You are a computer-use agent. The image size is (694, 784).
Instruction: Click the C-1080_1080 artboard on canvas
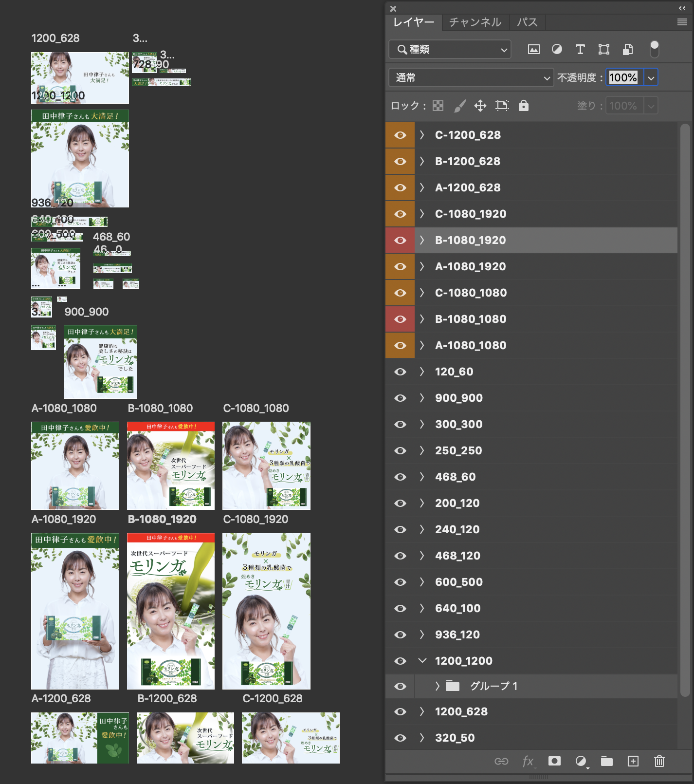coord(266,466)
